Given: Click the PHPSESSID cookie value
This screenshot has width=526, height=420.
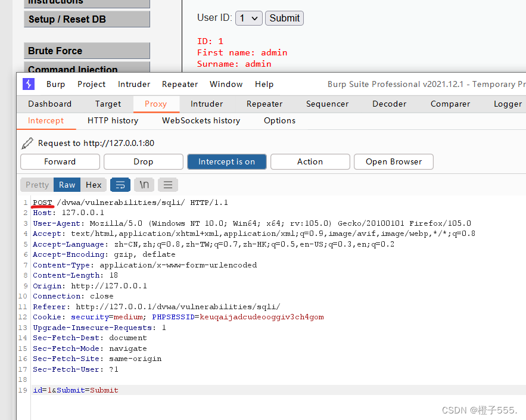Looking at the screenshot, I should 262,317.
